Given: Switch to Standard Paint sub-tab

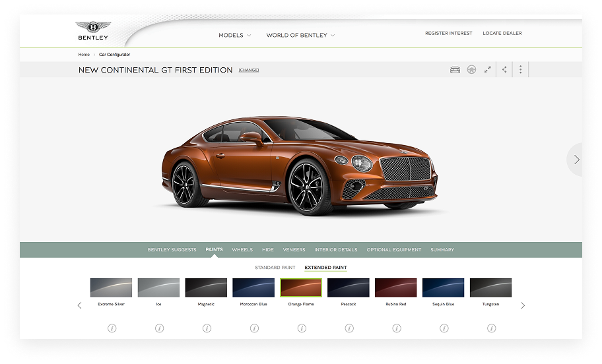Looking at the screenshot, I should [x=275, y=267].
